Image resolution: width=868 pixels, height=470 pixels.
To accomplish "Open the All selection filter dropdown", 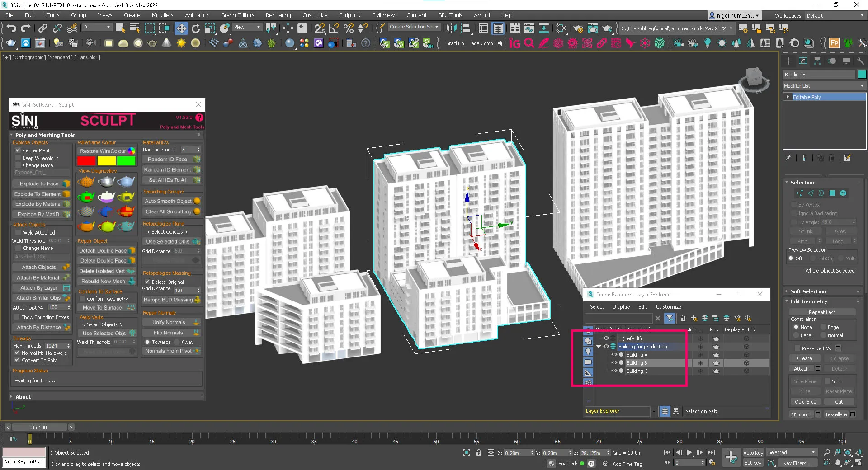I will 97,27.
